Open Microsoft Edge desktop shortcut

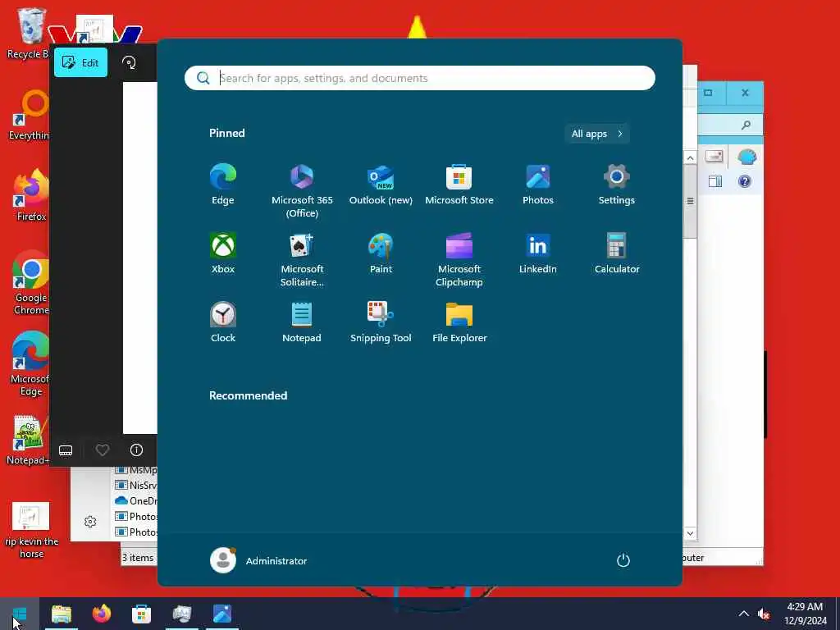(x=30, y=364)
